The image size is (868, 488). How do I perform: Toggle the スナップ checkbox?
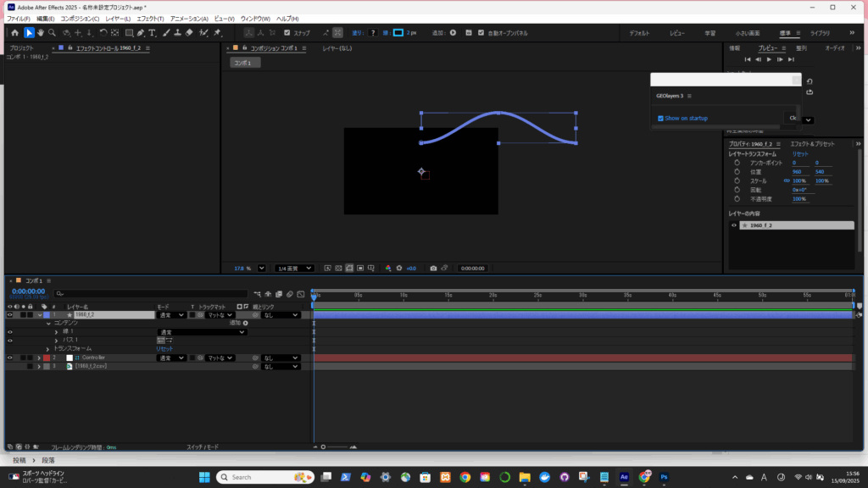pyautogui.click(x=287, y=33)
